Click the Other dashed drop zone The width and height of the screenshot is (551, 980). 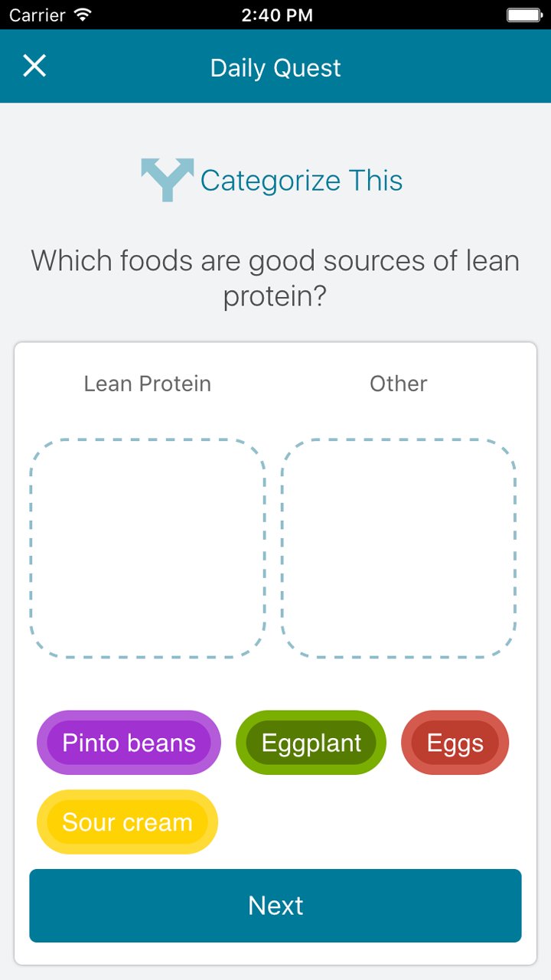pyautogui.click(x=399, y=548)
